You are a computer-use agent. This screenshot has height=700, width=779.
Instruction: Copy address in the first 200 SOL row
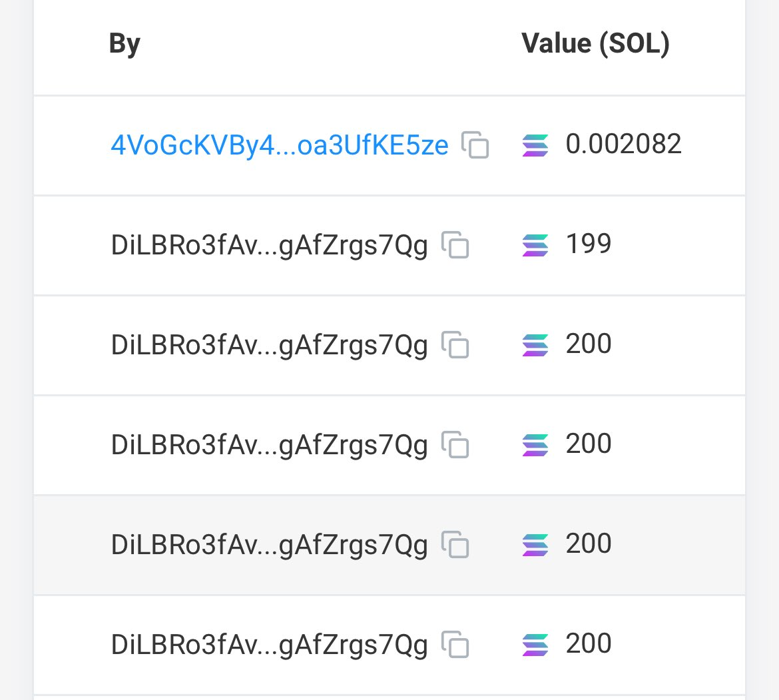click(x=455, y=345)
